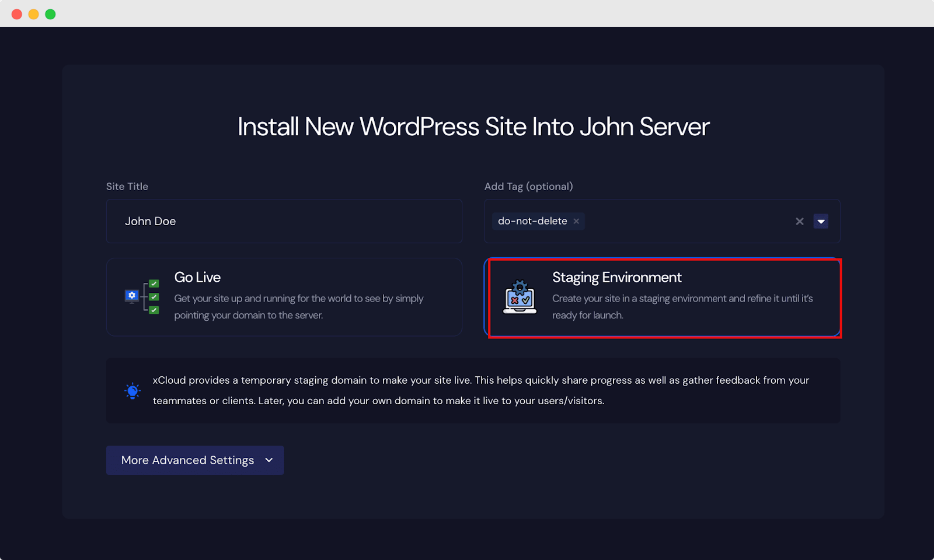Click a green checkmark in the Go Live icon
Image resolution: width=934 pixels, height=560 pixels.
pyautogui.click(x=154, y=296)
